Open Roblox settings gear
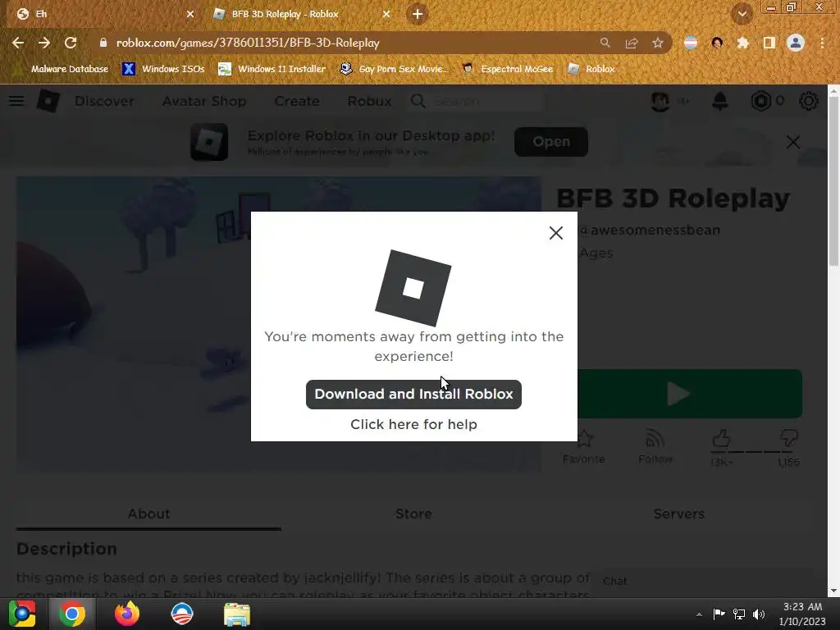This screenshot has height=630, width=840. click(x=808, y=101)
